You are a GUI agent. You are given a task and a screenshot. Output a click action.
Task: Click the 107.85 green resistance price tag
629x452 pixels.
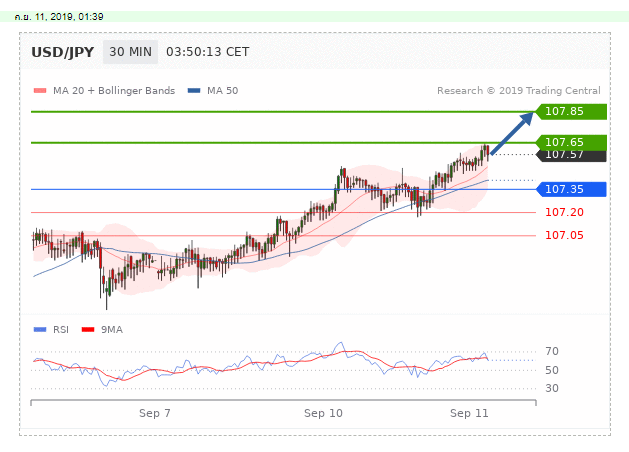point(571,111)
